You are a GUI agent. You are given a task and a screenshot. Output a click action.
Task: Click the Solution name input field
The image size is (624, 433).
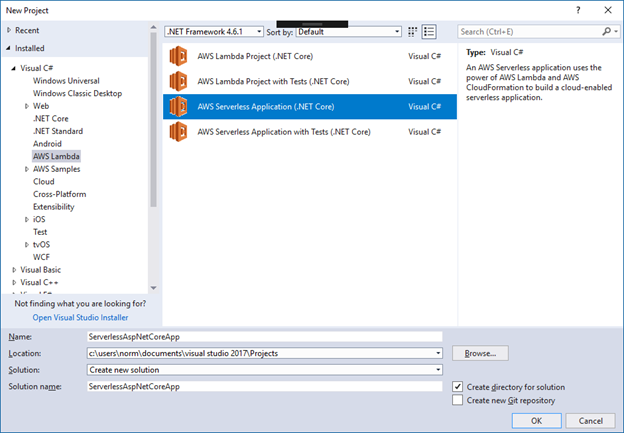coord(265,386)
